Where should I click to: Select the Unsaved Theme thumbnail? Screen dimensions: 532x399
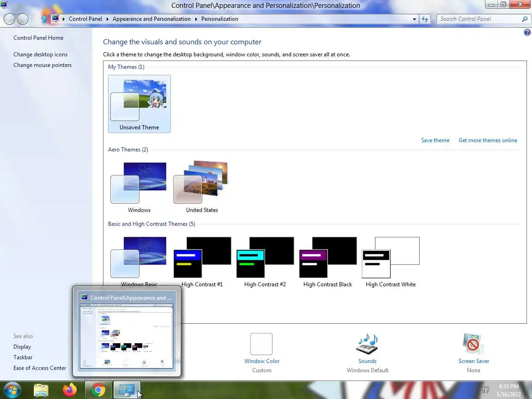click(139, 104)
